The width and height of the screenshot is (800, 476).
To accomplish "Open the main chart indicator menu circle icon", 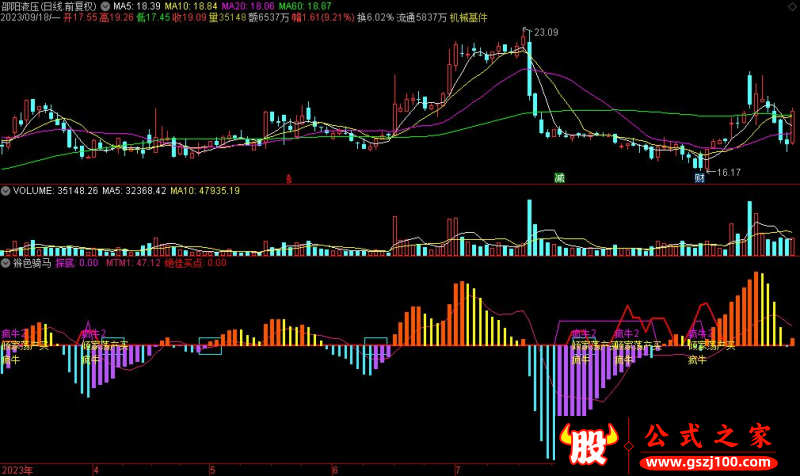I will tap(105, 6).
